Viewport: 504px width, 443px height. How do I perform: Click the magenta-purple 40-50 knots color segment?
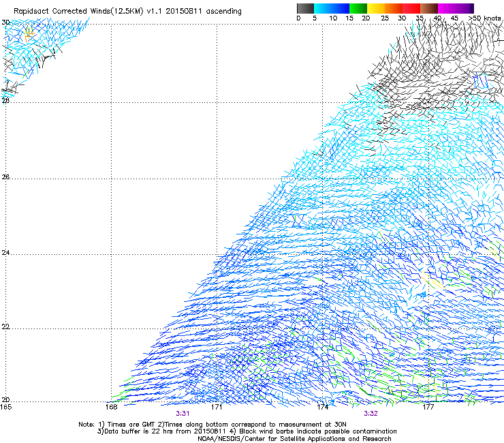pos(456,8)
